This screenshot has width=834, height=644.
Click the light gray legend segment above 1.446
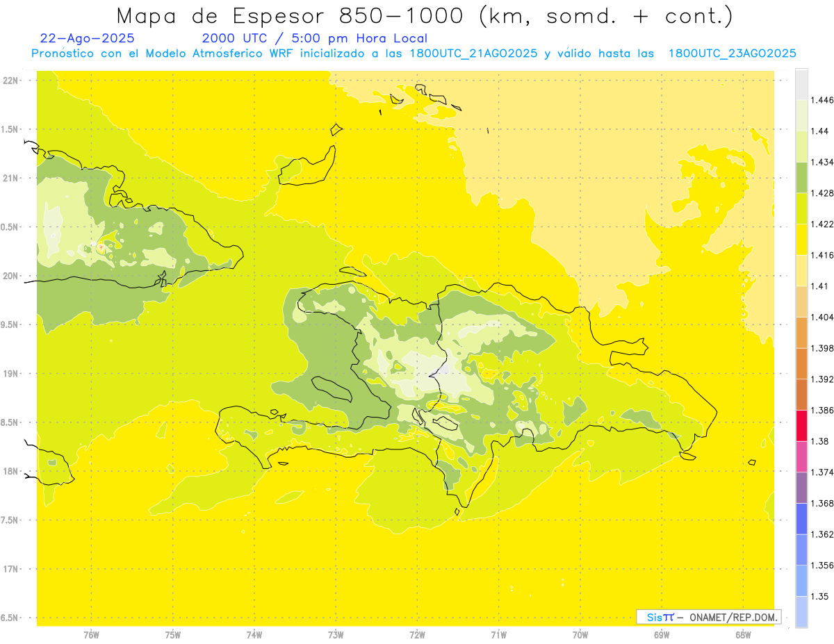pos(801,84)
